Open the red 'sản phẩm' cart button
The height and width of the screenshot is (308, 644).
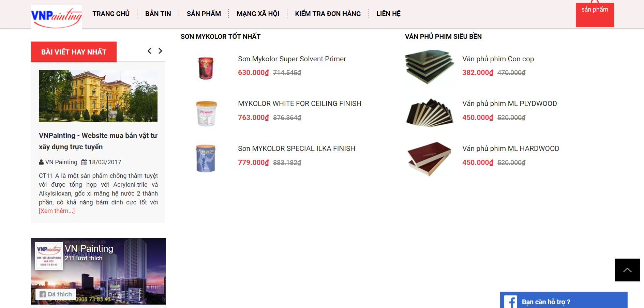[595, 15]
